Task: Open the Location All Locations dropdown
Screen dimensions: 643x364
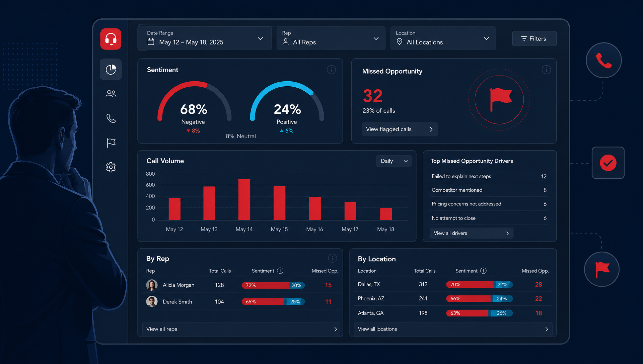Action: coord(443,38)
